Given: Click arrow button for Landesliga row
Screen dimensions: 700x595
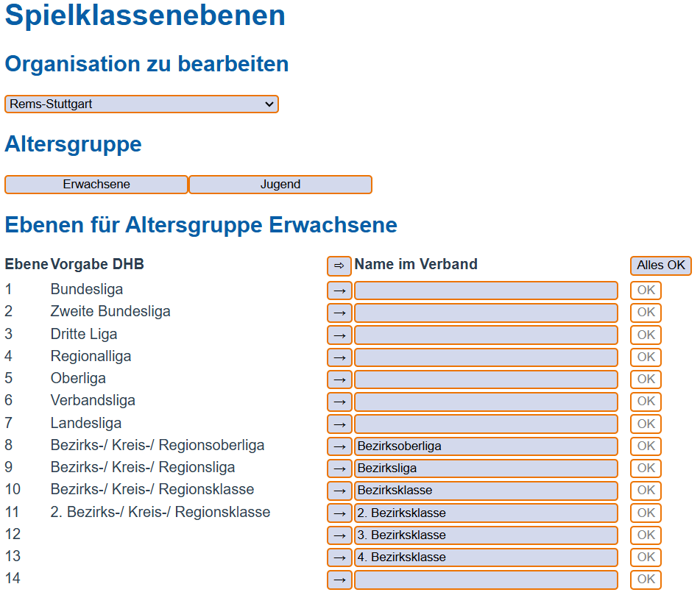Looking at the screenshot, I should pyautogui.click(x=339, y=424).
